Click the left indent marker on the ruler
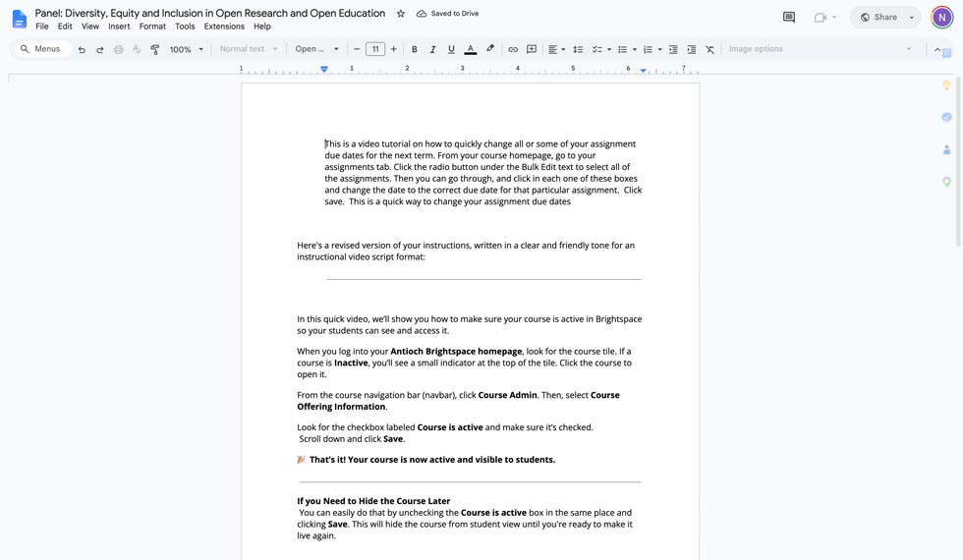This screenshot has width=963, height=560. coord(324,70)
